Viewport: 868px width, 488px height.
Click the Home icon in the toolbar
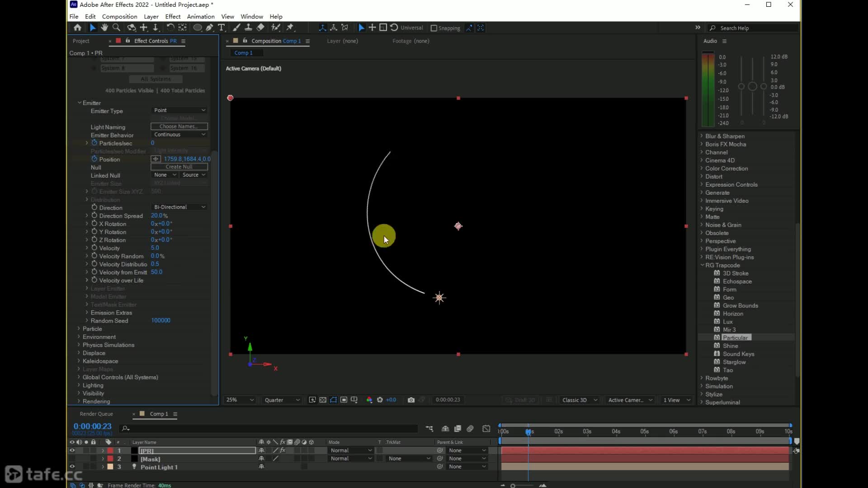(77, 28)
